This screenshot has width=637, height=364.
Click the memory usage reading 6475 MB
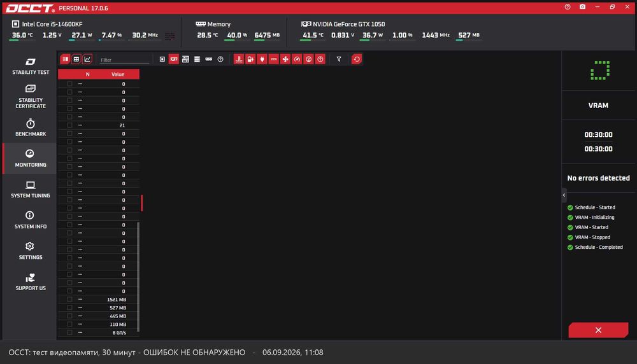(267, 35)
